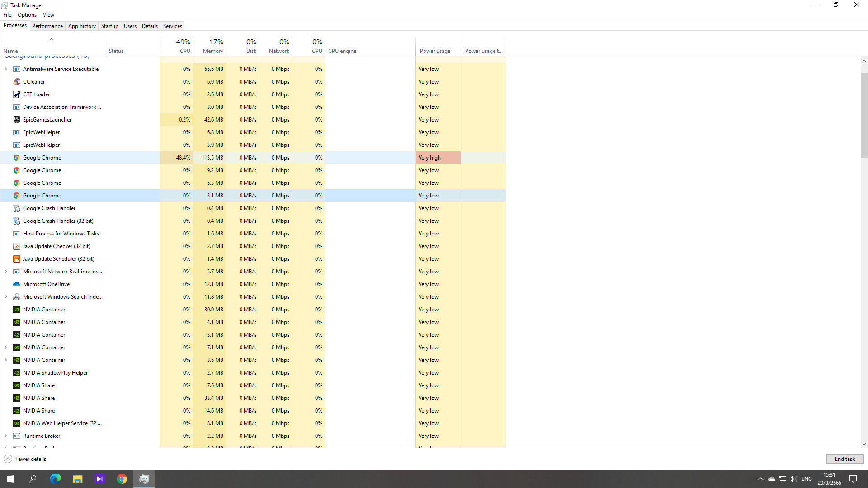Sort processes by Memory column
Viewport: 868px width, 488px height.
click(210, 47)
